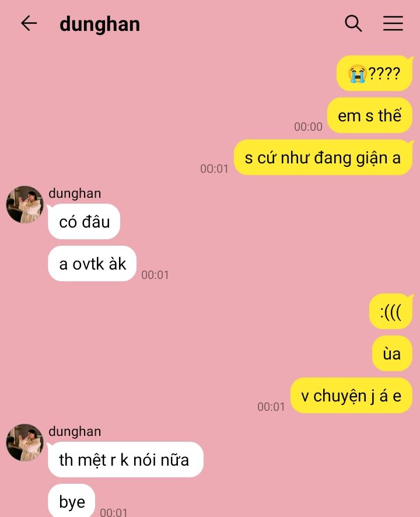This screenshot has height=517, width=420.
Task: Open the search magnifier icon
Action: pos(353,23)
